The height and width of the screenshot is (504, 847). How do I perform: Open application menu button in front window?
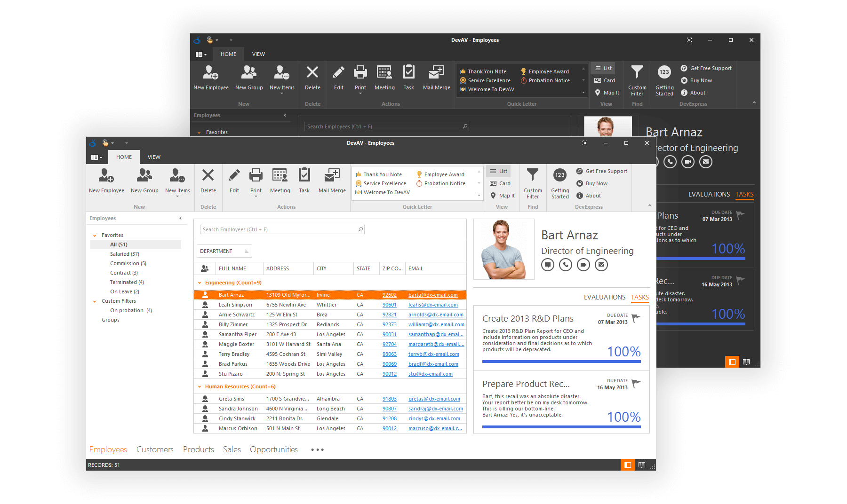(x=96, y=157)
